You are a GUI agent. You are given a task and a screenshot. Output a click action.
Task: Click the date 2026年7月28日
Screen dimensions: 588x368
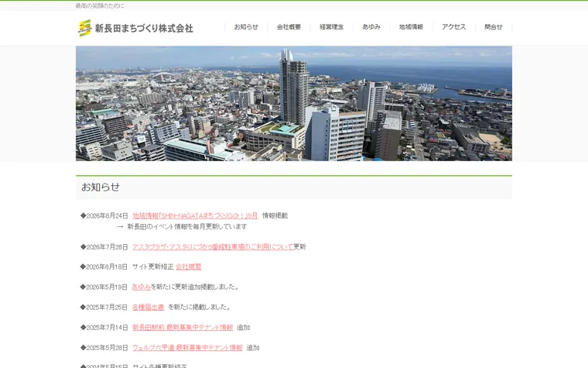coord(108,246)
